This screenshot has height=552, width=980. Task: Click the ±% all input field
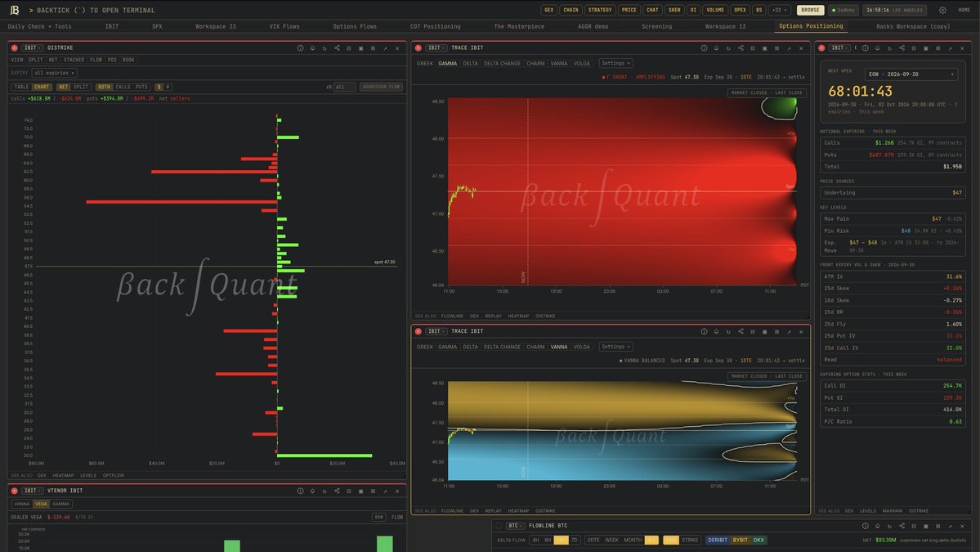pyautogui.click(x=344, y=87)
